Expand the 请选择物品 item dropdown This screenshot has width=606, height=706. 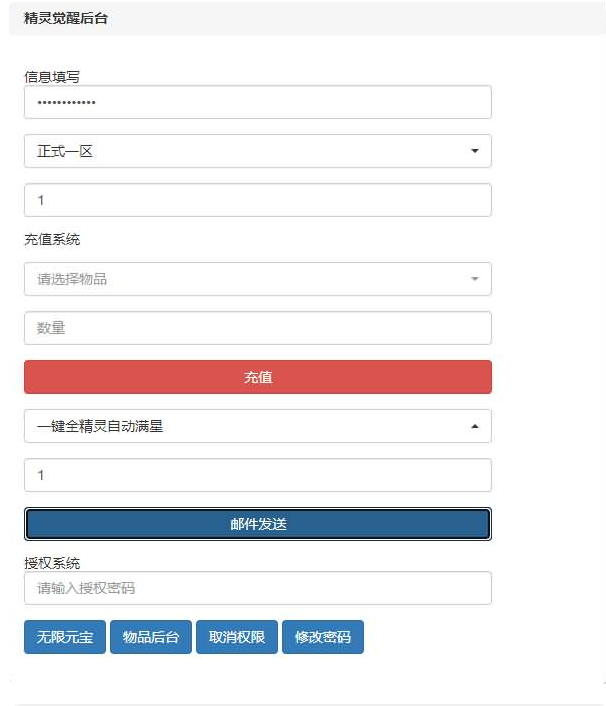[257, 279]
